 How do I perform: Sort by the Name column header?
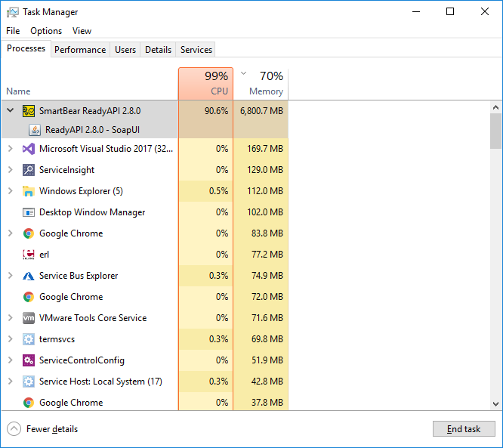click(x=90, y=84)
